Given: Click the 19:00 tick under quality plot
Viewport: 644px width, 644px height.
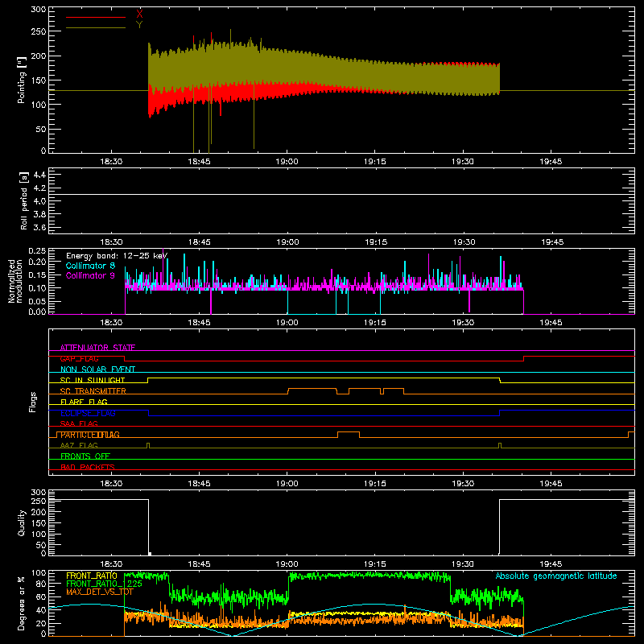Looking at the screenshot, I should tap(287, 564).
